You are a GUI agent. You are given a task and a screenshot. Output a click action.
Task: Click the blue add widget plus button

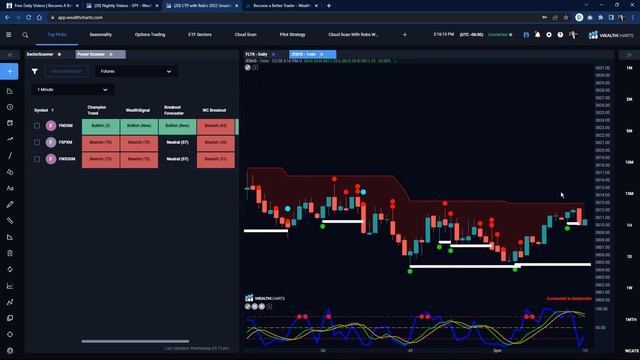9,71
